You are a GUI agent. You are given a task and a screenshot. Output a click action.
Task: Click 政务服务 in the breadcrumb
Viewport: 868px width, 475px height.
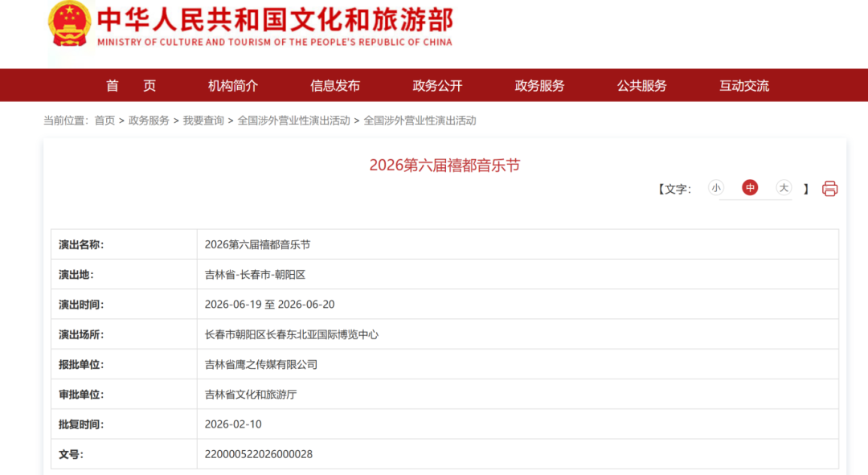pos(149,121)
